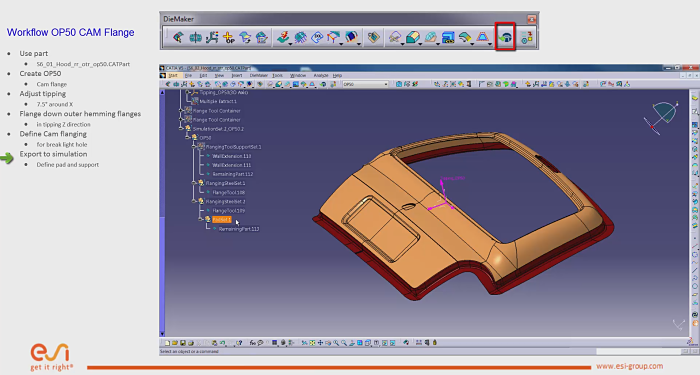Click the f(x) formula icon in bottom toolbar
The height and width of the screenshot is (375, 700).
coord(253,343)
